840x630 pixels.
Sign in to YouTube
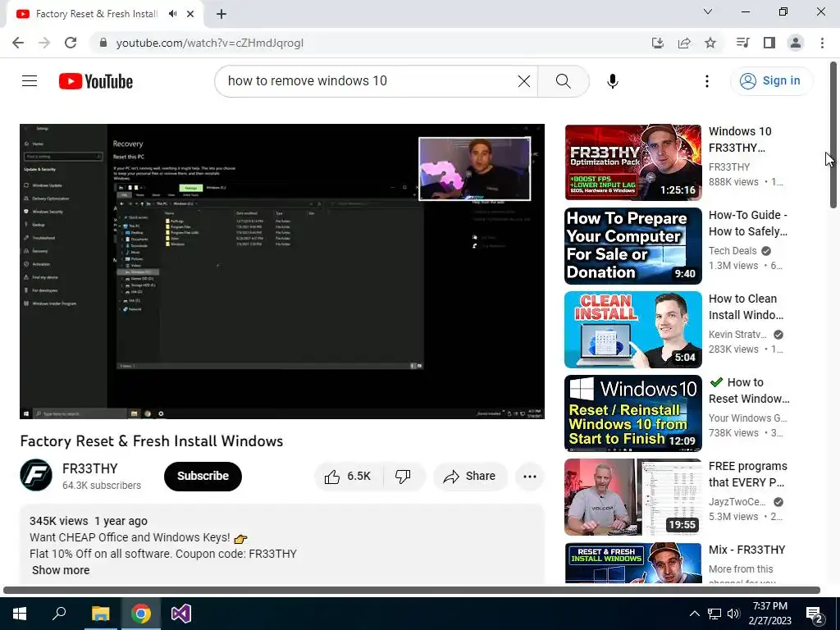click(x=771, y=81)
